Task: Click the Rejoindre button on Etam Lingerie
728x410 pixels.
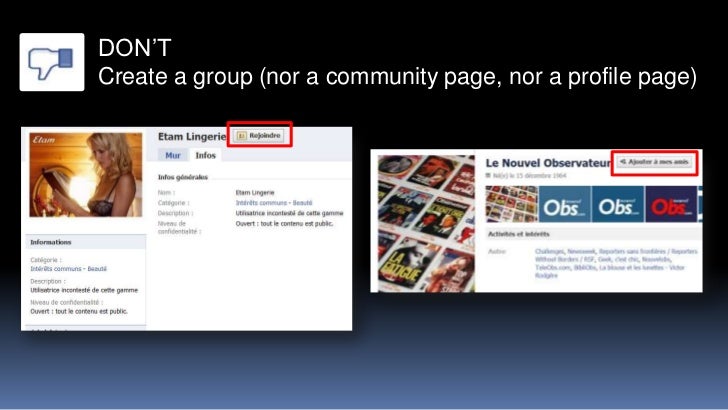Action: (x=260, y=135)
